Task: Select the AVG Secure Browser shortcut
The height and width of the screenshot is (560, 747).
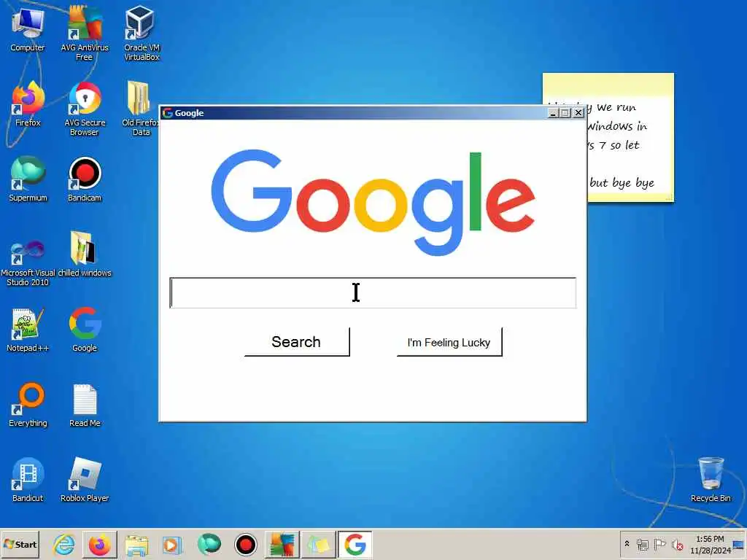Action: (85, 109)
